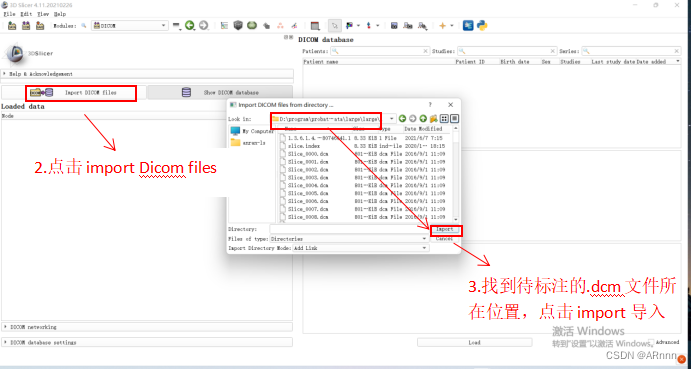Click the Directory input field
The width and height of the screenshot is (692, 369).
[x=349, y=229]
